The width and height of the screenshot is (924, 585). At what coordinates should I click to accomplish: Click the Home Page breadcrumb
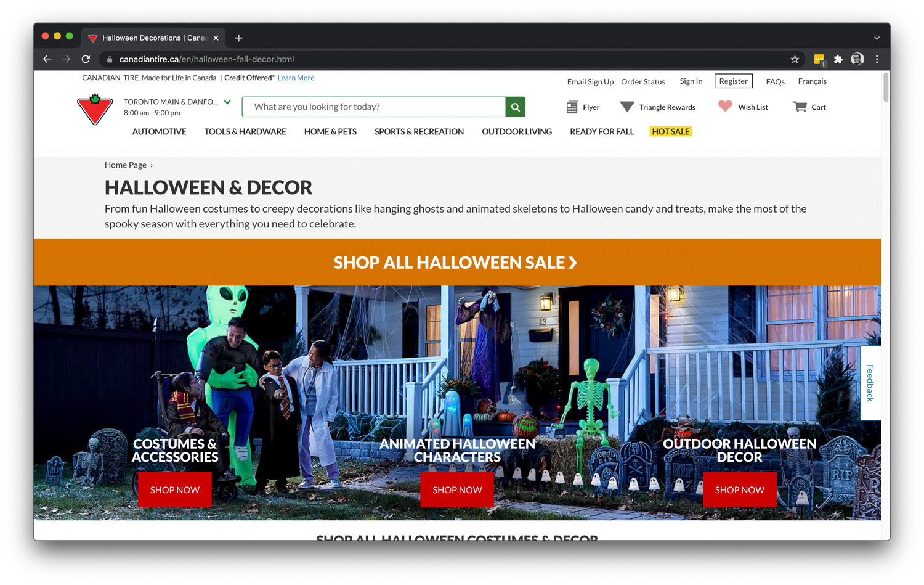point(125,165)
